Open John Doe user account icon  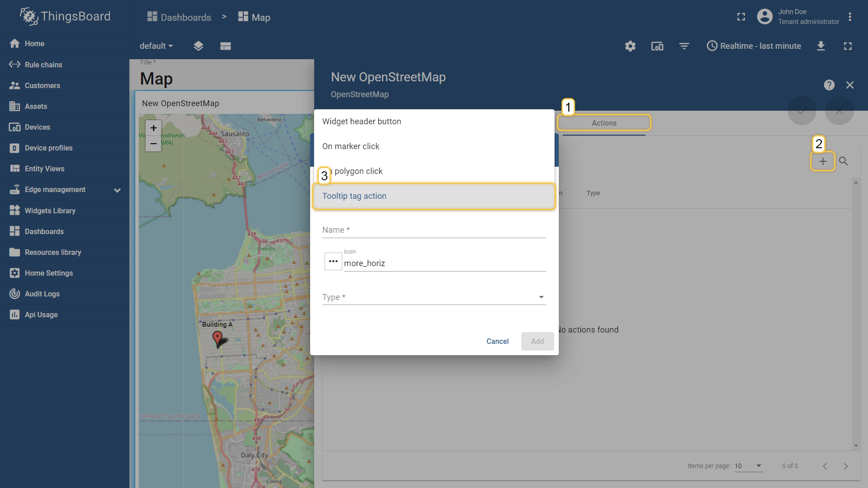[x=764, y=17]
